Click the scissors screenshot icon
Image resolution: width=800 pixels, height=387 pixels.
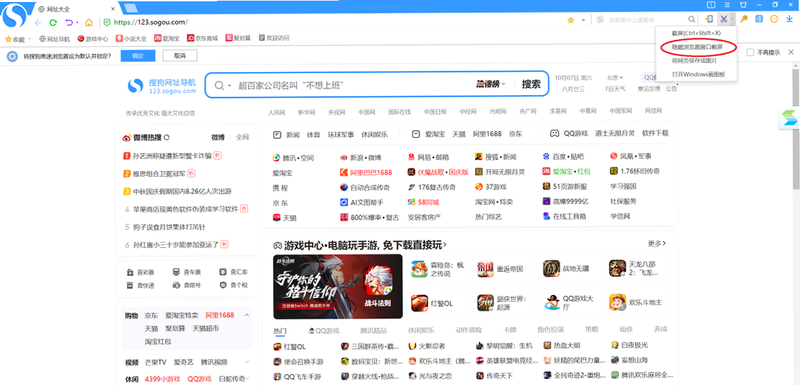point(723,19)
